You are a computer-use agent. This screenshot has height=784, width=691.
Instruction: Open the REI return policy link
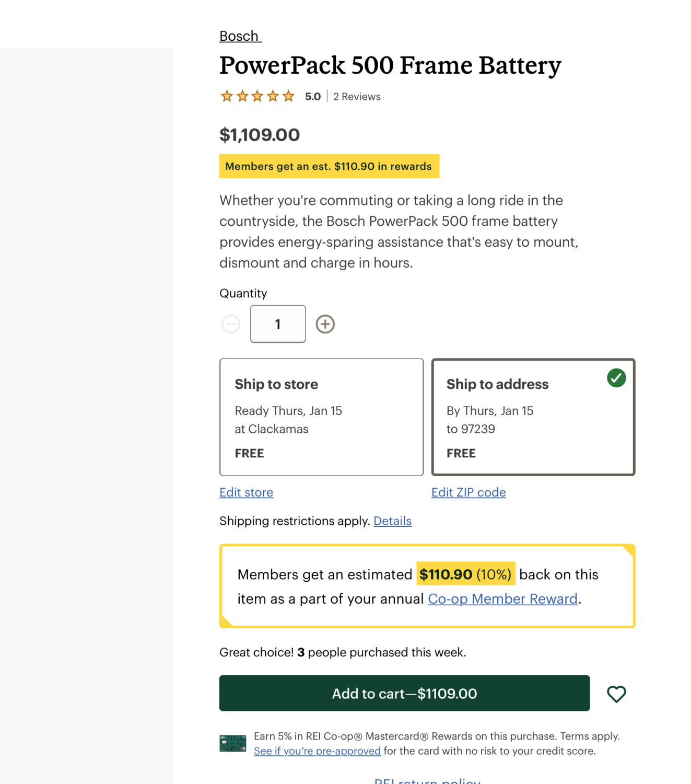[427, 780]
